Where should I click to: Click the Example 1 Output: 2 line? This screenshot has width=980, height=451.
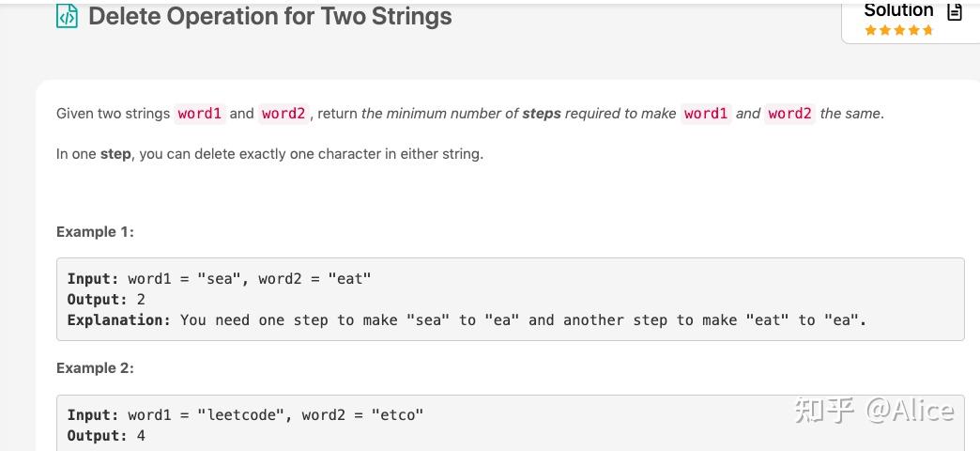(x=106, y=300)
